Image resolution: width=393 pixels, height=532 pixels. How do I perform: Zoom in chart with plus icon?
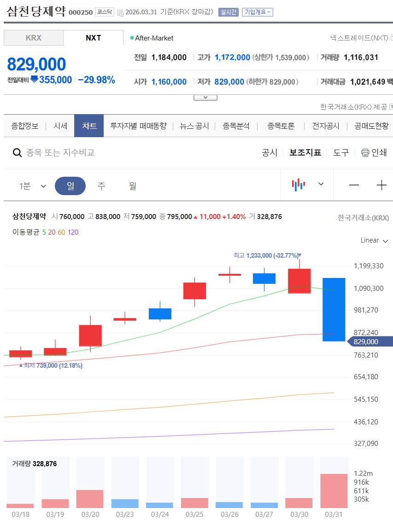tap(381, 185)
